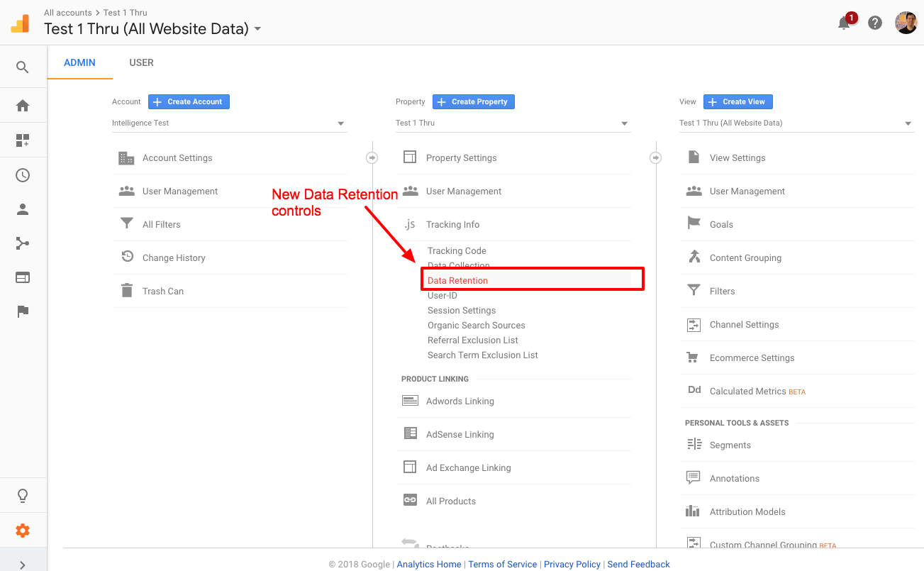Click the Change History icon
Image resolution: width=924 pixels, height=571 pixels.
127,257
